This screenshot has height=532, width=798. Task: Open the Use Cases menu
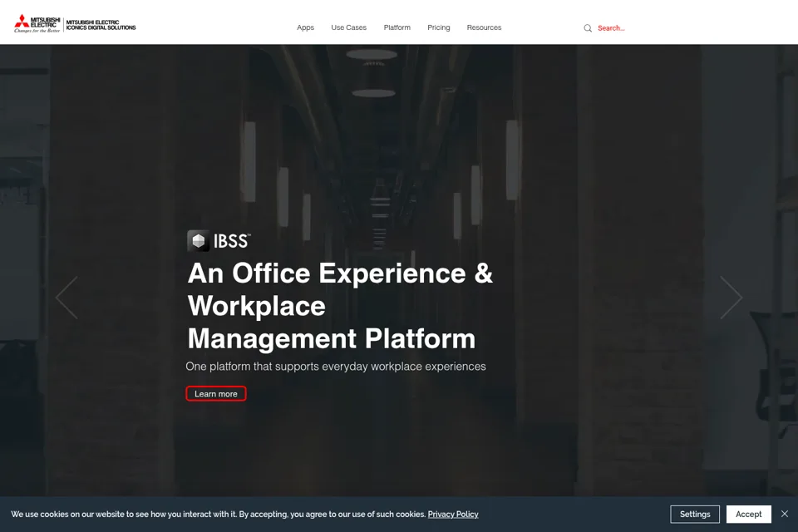(x=348, y=27)
